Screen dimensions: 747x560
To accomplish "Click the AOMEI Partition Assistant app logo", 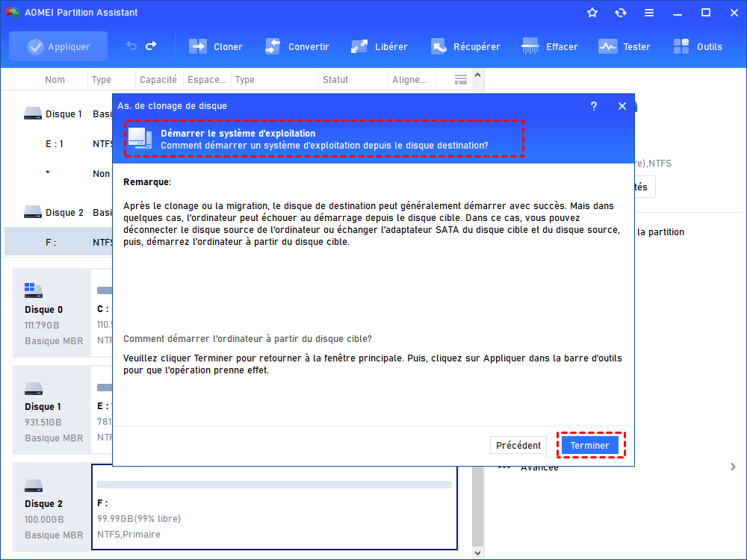I will click(x=13, y=13).
